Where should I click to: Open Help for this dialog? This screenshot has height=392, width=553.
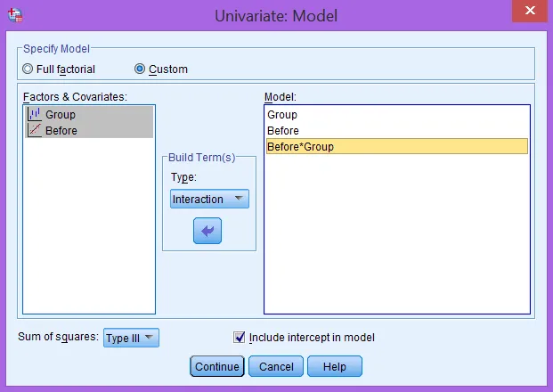coord(334,366)
